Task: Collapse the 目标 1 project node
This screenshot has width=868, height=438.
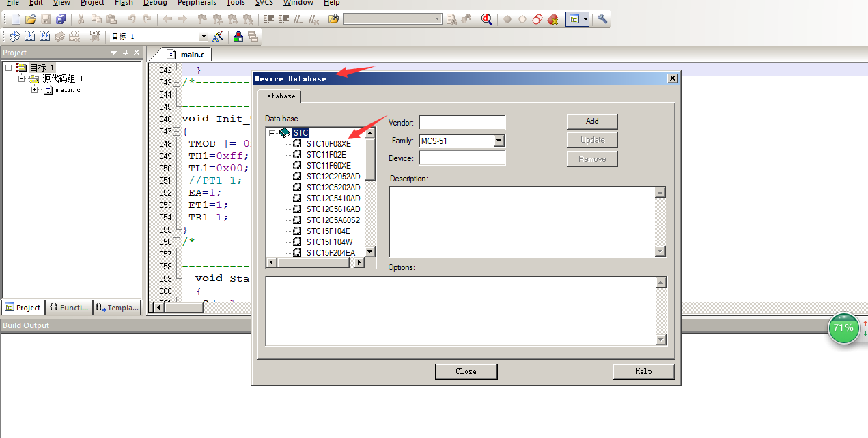Action: pyautogui.click(x=8, y=68)
